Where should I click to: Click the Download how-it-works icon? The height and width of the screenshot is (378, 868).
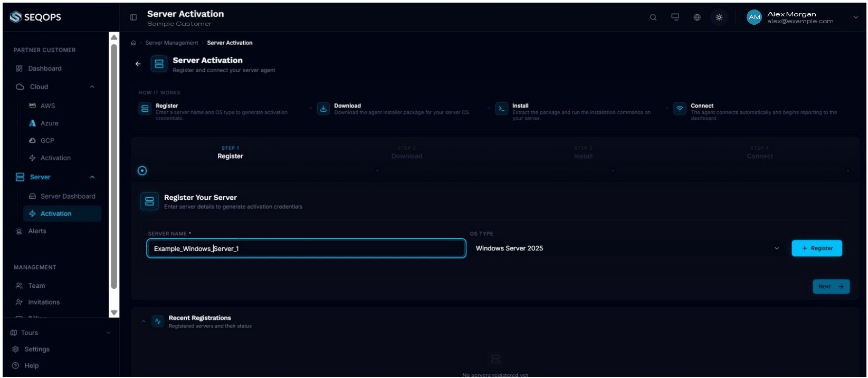point(323,109)
